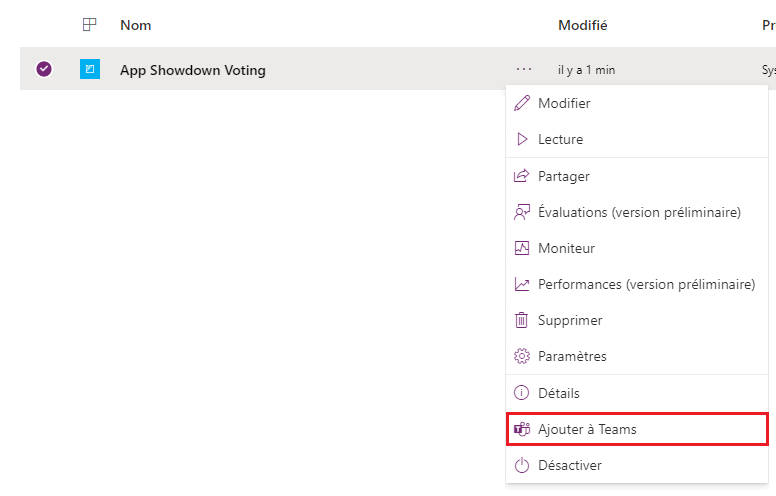Screen dimensions: 776x496
Task: Click the Moniteur chart icon
Action: click(521, 248)
